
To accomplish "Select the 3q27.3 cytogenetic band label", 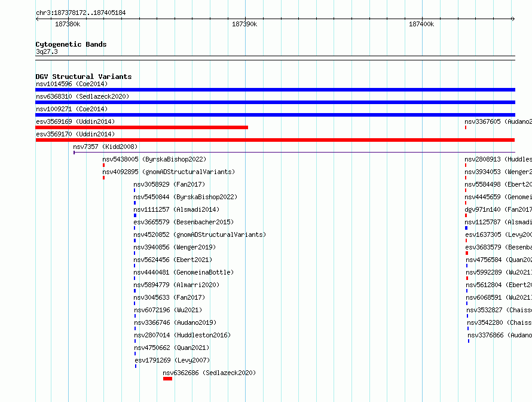I will (x=47, y=51).
